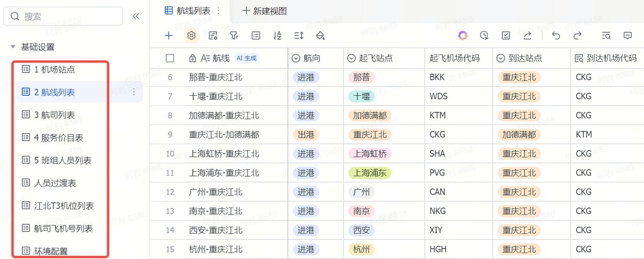
Task: Open the comments speech bubble icon
Action: click(x=627, y=35)
